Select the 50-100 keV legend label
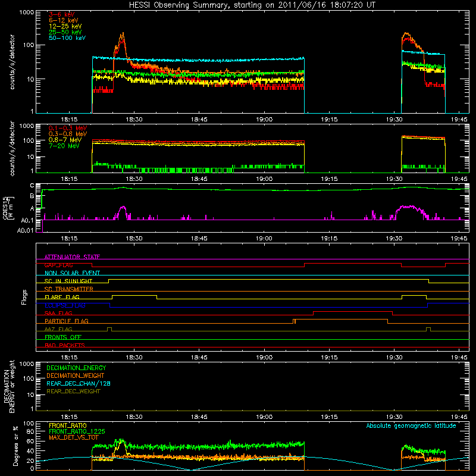 pyautogui.click(x=67, y=38)
